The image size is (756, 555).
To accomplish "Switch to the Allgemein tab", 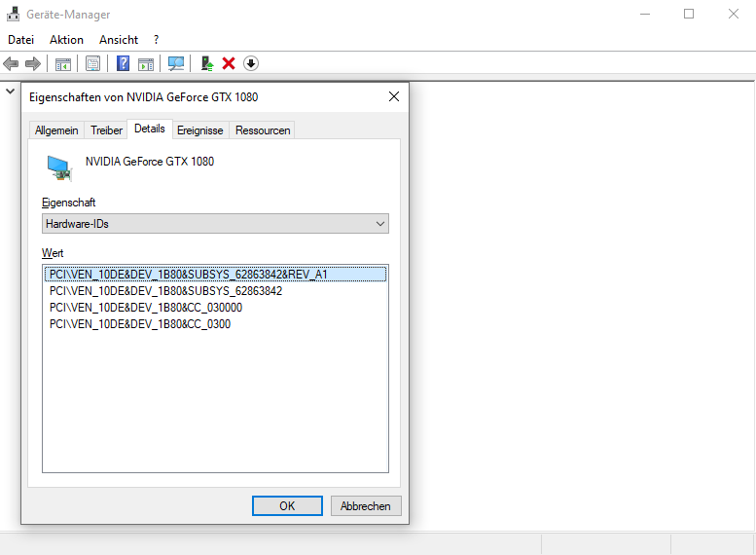I will (x=56, y=130).
